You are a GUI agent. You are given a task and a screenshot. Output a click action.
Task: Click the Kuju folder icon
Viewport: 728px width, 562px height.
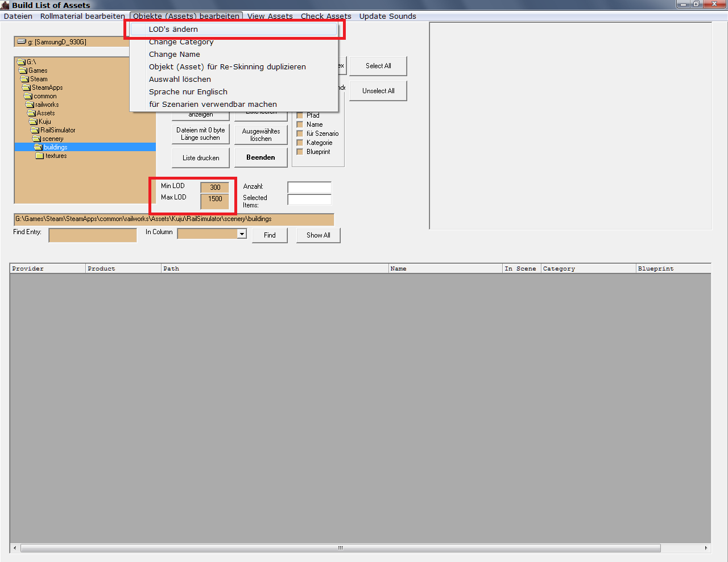coord(34,122)
